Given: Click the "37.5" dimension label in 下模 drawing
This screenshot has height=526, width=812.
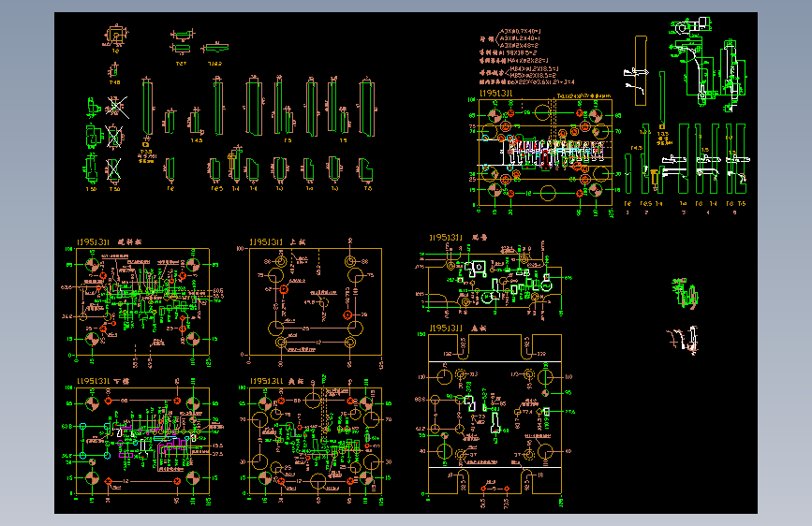Looking at the screenshot, I should (x=217, y=454).
